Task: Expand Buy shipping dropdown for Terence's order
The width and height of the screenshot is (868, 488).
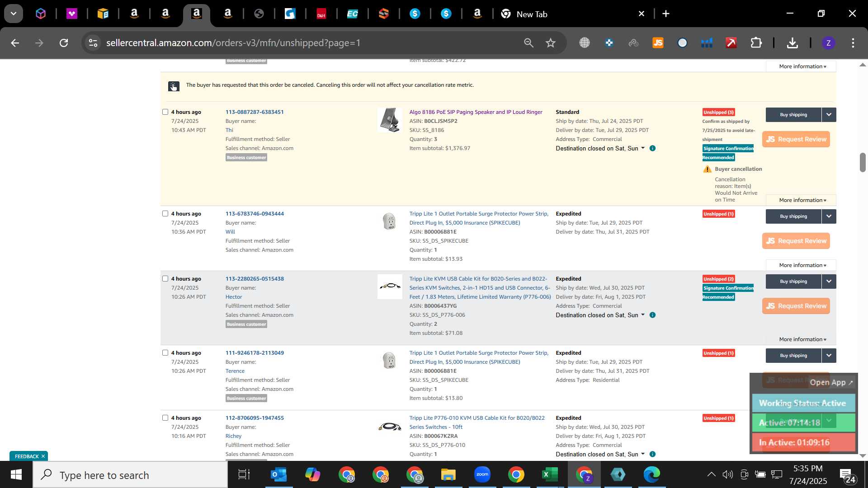Action: tap(829, 356)
